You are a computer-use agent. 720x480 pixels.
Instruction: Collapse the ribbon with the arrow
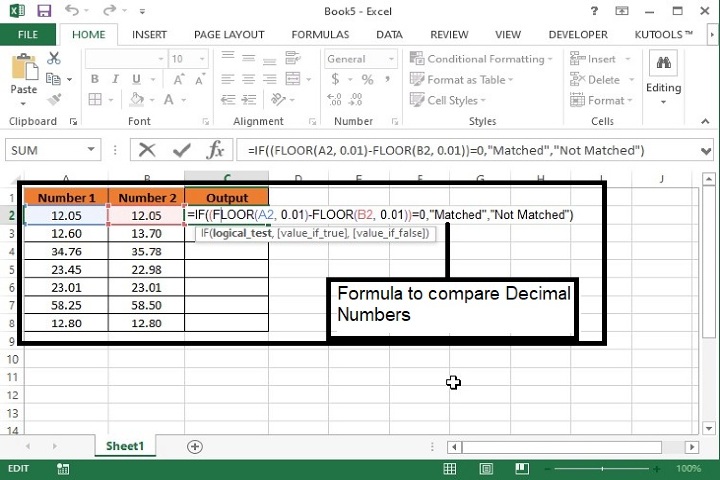pos(705,121)
